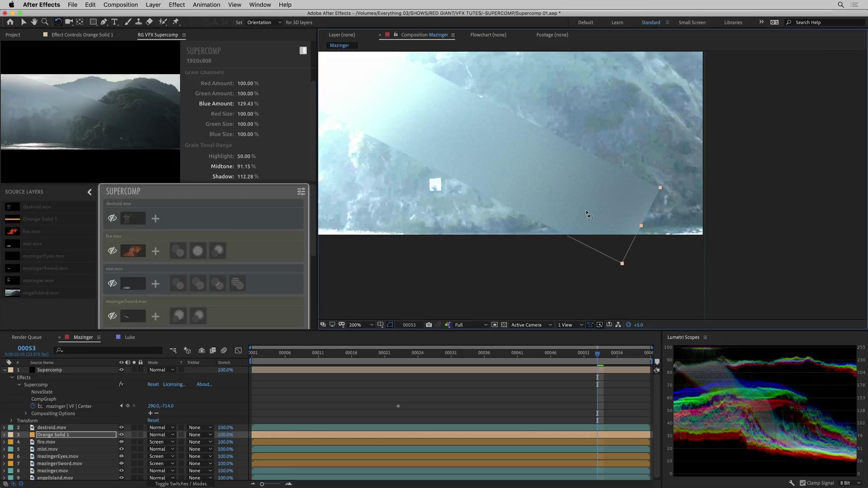This screenshot has width=868, height=488.
Task: Select the Rectangle shape tool
Action: 93,22
